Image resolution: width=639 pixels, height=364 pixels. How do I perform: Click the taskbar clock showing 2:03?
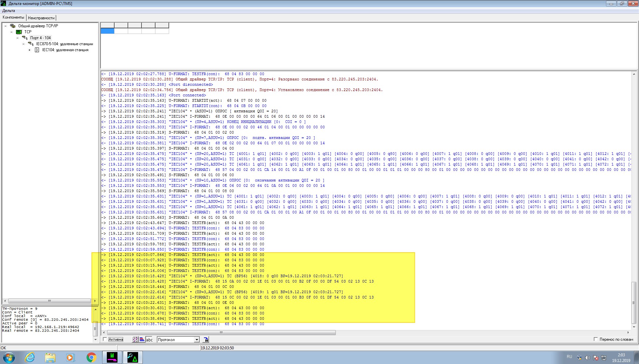point(621,358)
